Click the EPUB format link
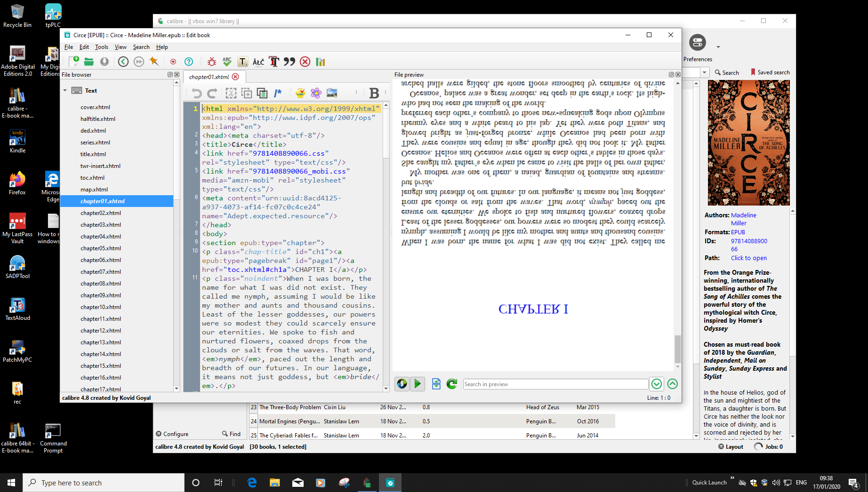868x492 pixels. click(738, 232)
